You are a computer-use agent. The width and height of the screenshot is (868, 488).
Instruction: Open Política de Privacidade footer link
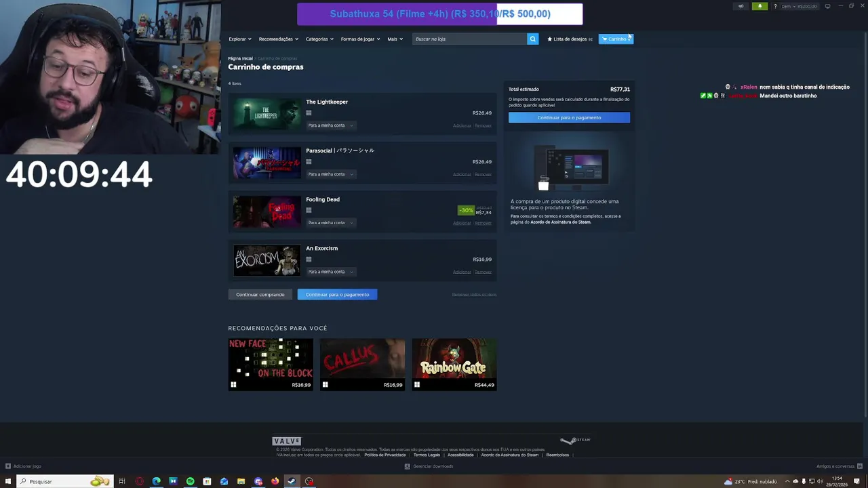tap(384, 455)
